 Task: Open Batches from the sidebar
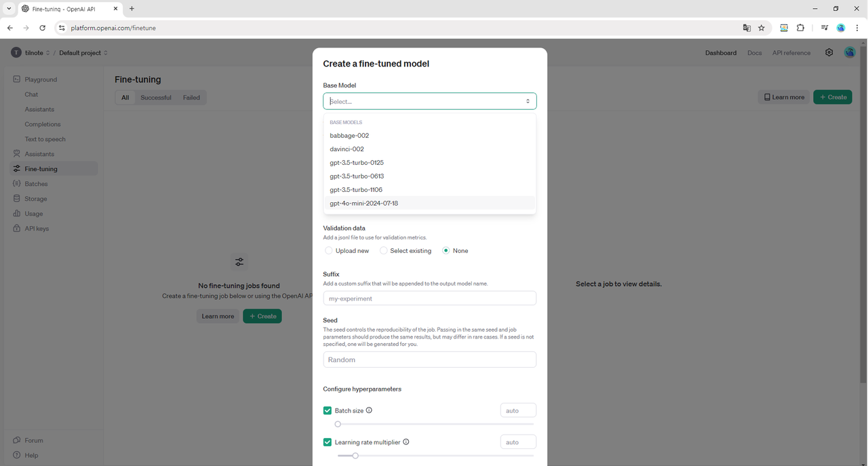click(36, 184)
